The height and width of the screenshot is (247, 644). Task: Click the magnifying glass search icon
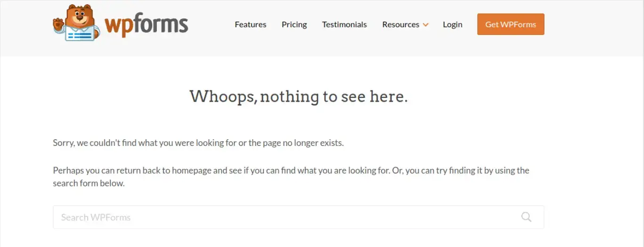pyautogui.click(x=526, y=217)
